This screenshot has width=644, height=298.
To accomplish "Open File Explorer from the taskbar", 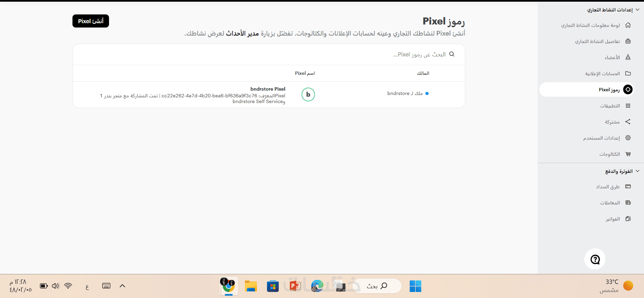I will (251, 286).
